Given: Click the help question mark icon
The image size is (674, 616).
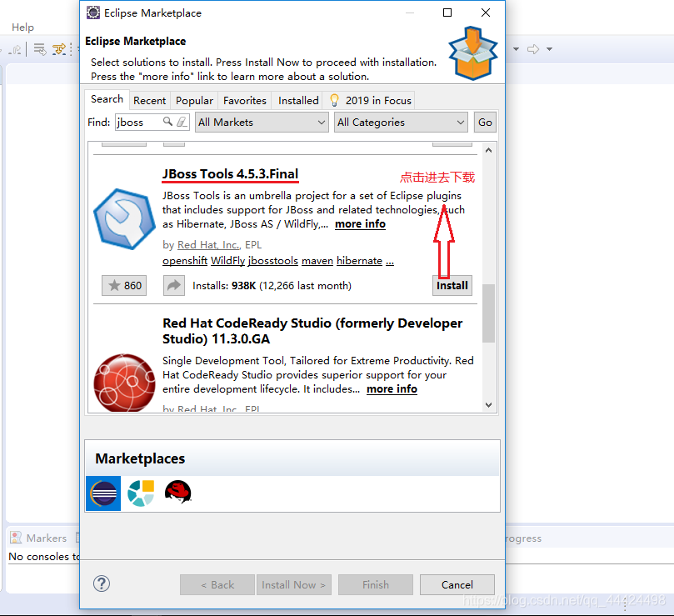Looking at the screenshot, I should tap(102, 583).
